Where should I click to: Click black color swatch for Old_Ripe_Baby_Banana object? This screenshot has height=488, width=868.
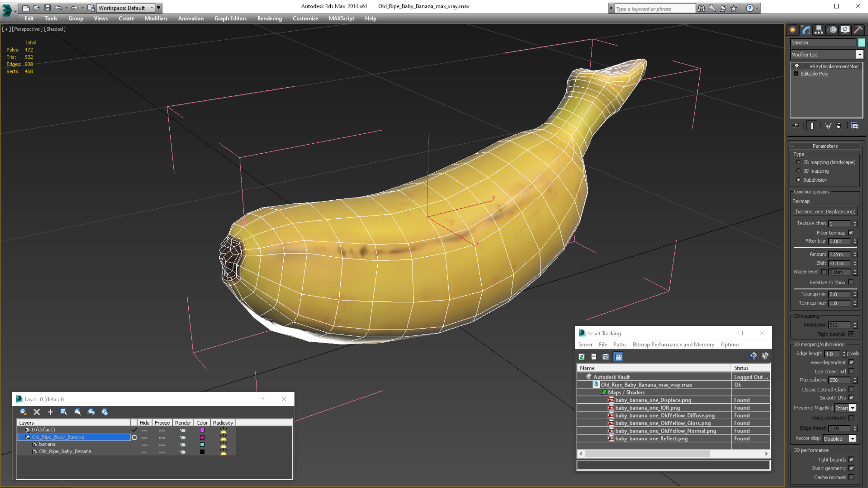(202, 452)
